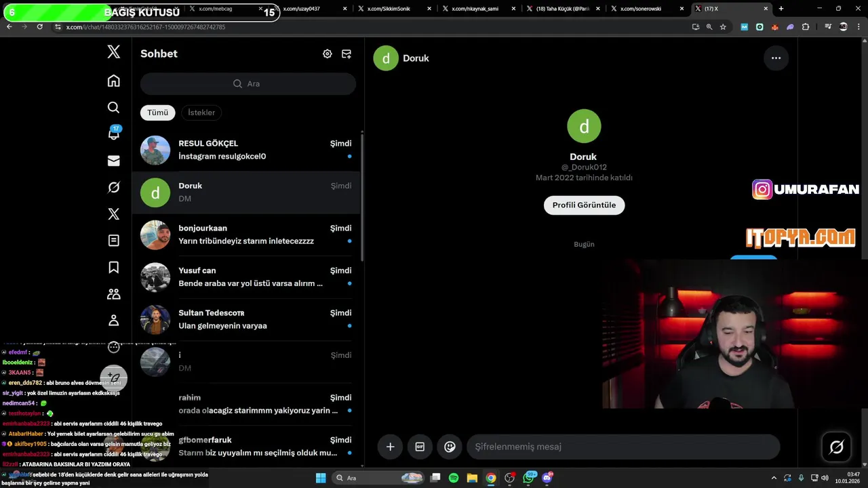The width and height of the screenshot is (868, 488).
Task: Open Spotify from taskbar
Action: point(454,478)
